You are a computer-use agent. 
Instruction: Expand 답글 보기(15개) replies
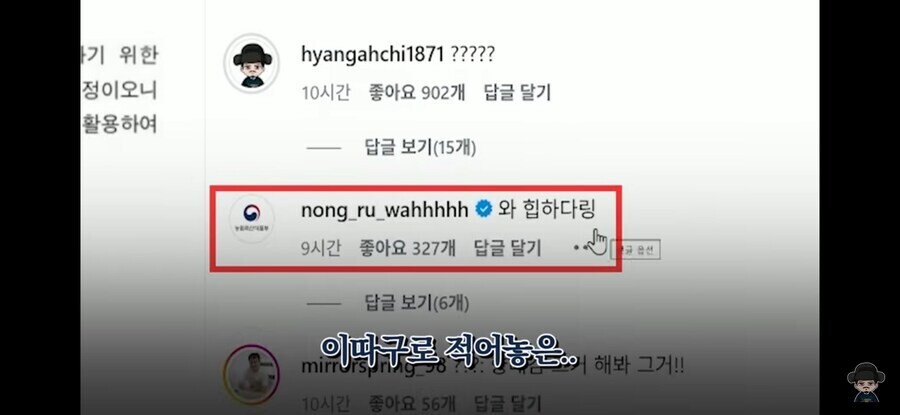420,148
